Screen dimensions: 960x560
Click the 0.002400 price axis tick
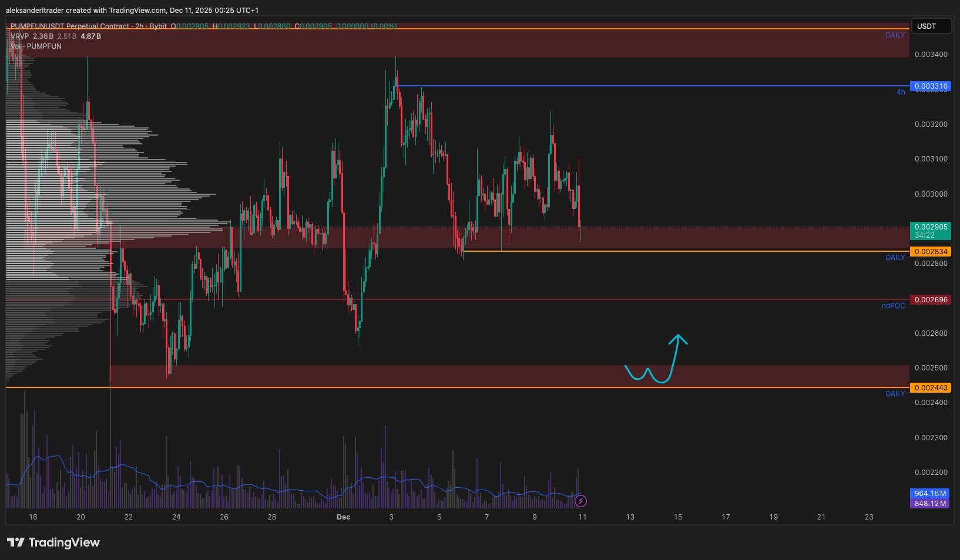pyautogui.click(x=931, y=403)
